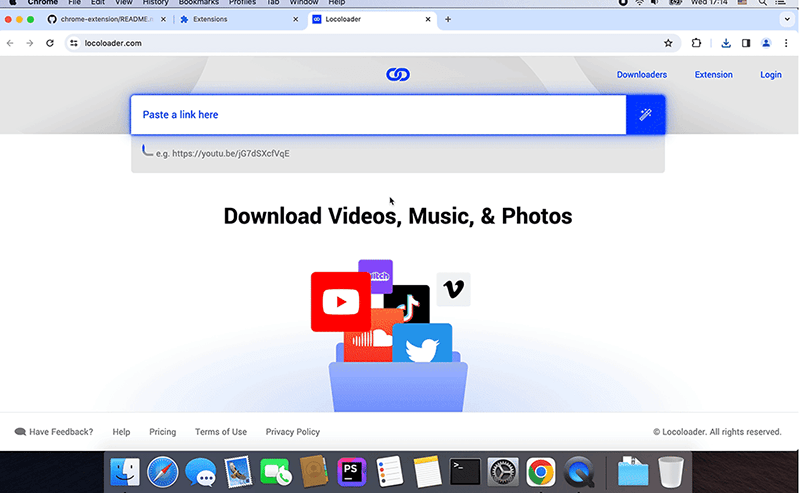Open the Chrome three-dot menu

(786, 43)
